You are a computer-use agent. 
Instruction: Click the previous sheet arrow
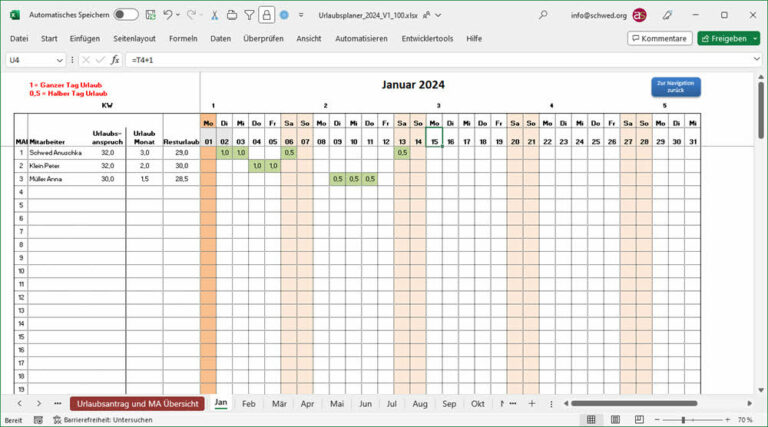[20, 404]
